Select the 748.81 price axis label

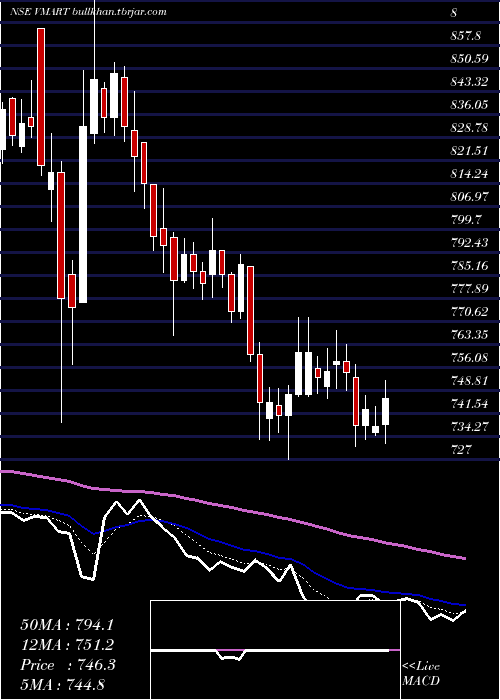[x=469, y=381]
